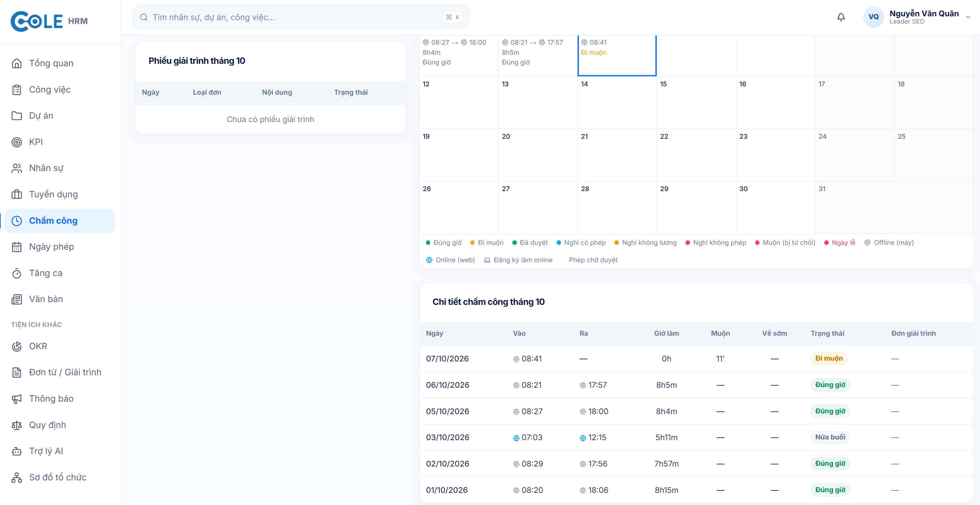980x505 pixels.
Task: Click the 06/10/2026 date cell
Action: click(448, 385)
